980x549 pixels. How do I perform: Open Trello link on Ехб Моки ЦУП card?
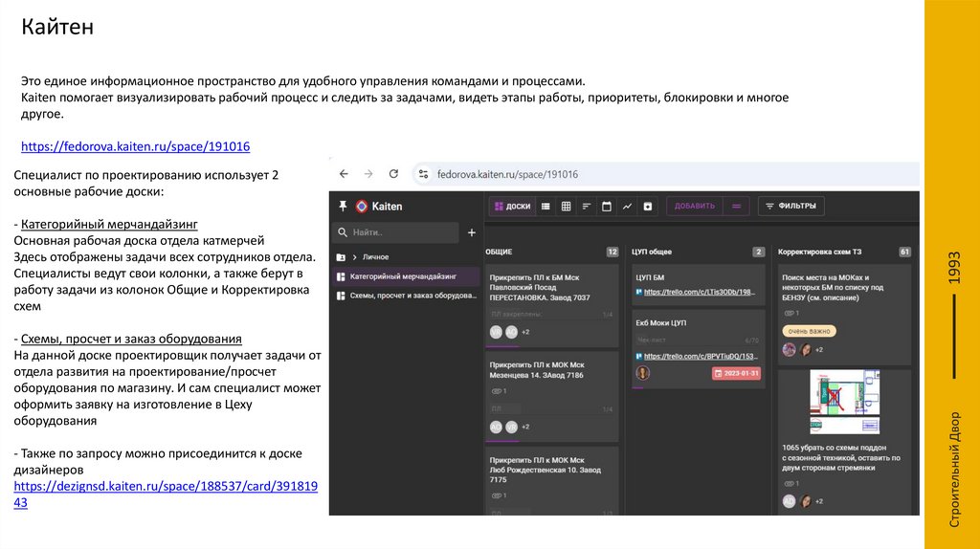coord(701,357)
